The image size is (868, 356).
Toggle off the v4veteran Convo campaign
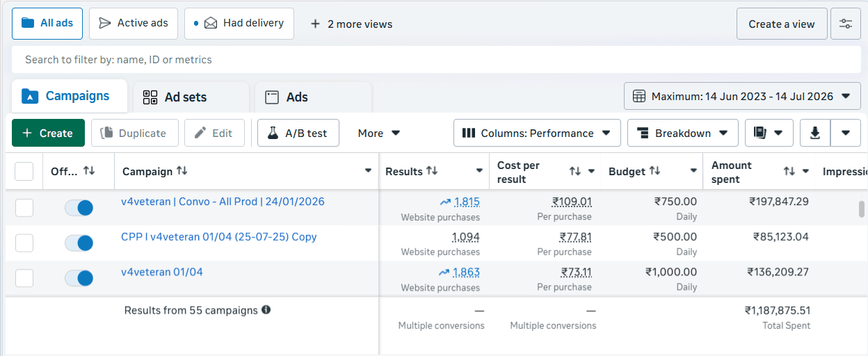point(79,207)
